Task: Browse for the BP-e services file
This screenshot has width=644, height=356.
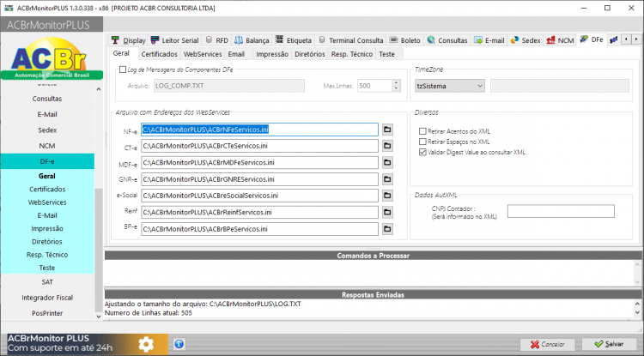Action: click(x=387, y=229)
